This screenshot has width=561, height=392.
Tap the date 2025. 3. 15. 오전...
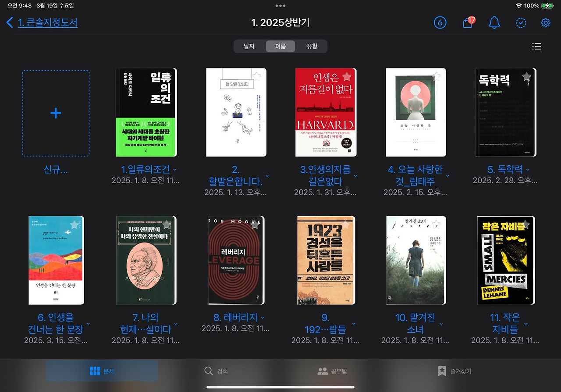click(x=56, y=341)
